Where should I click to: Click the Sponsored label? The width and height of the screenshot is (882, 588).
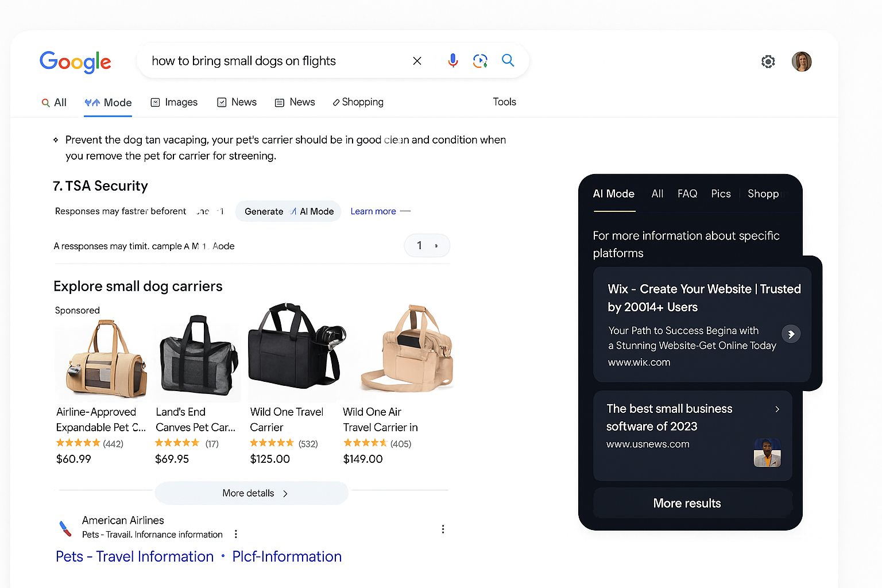point(78,310)
